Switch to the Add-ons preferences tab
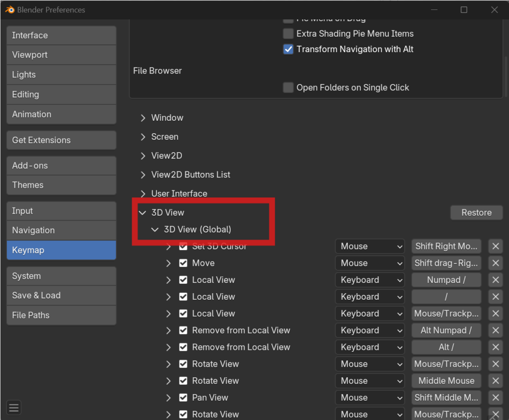The height and width of the screenshot is (420, 509). click(x=61, y=166)
